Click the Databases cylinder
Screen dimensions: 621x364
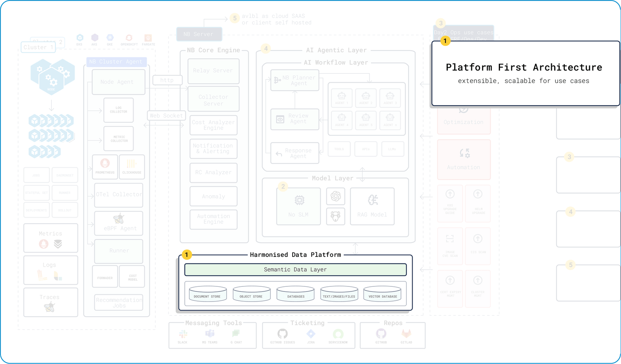point(295,294)
